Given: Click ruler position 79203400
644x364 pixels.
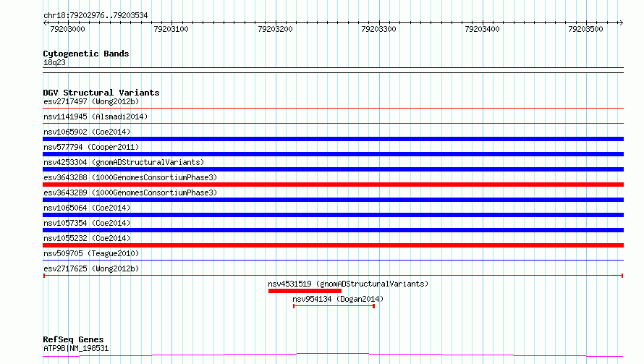Looking at the screenshot, I should [x=482, y=29].
